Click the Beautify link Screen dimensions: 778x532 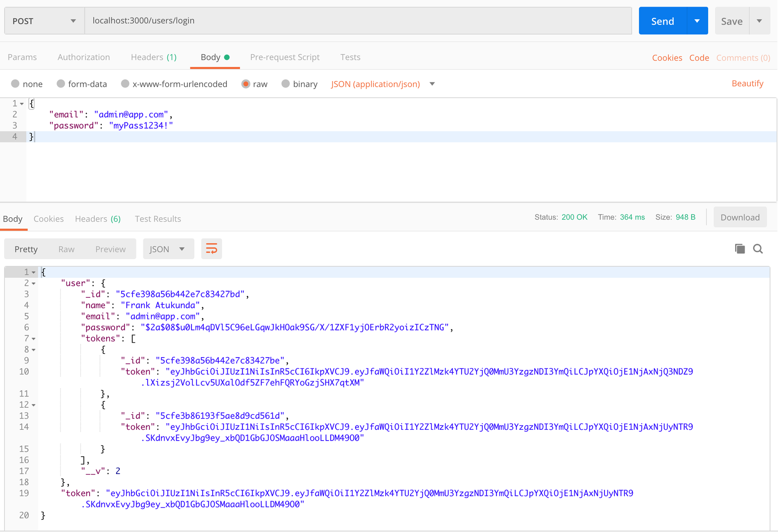(747, 83)
